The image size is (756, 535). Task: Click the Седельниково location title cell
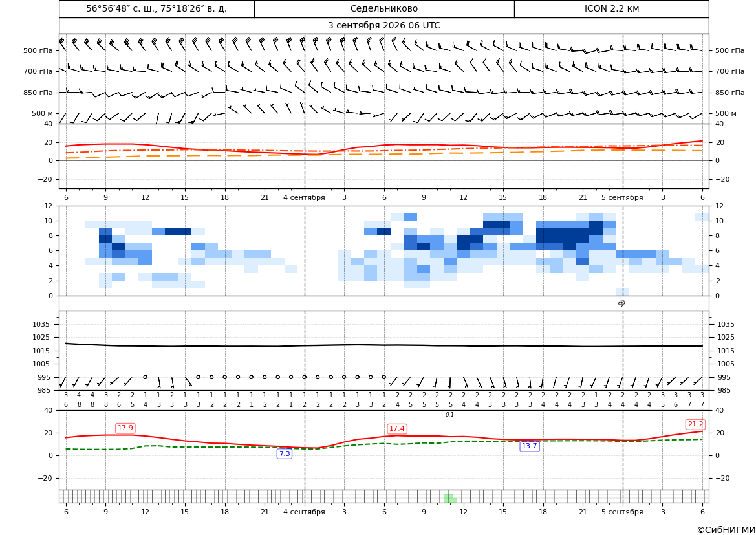coord(384,9)
